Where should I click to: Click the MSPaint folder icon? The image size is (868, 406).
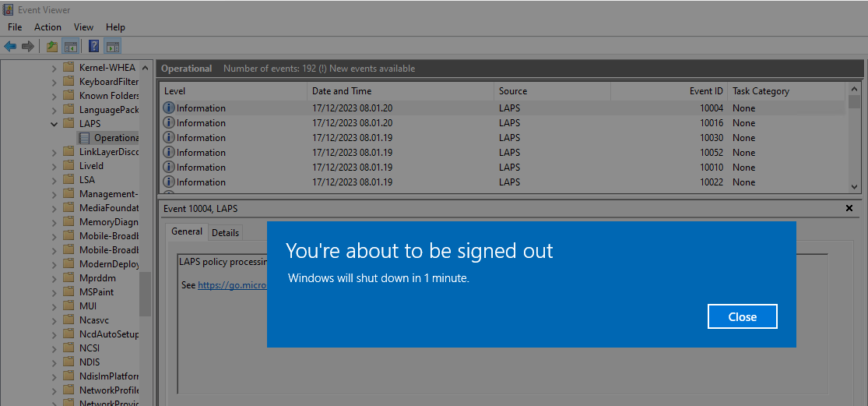(69, 291)
